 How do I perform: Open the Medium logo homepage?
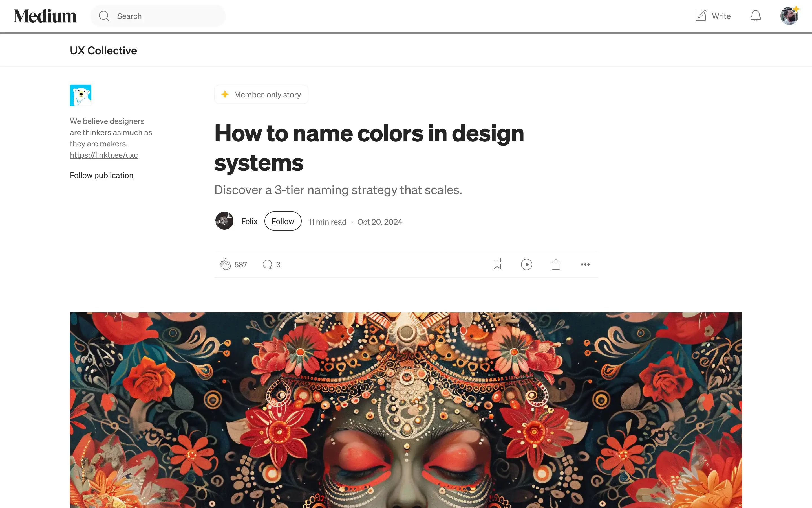pyautogui.click(x=45, y=16)
